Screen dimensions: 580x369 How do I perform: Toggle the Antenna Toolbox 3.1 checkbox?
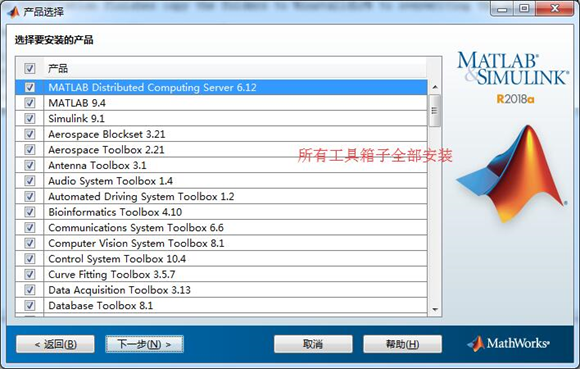[x=30, y=165]
